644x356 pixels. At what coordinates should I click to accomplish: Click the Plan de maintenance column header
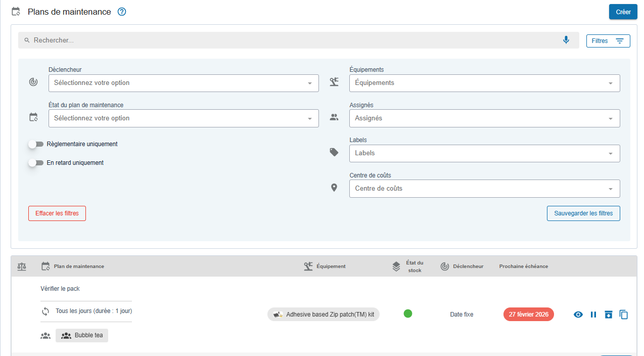pyautogui.click(x=79, y=266)
